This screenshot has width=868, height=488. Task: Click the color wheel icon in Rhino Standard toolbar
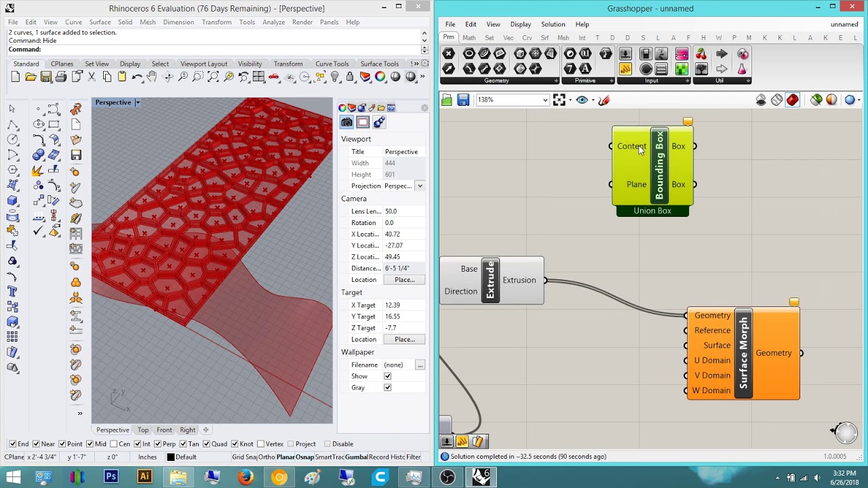tap(380, 77)
